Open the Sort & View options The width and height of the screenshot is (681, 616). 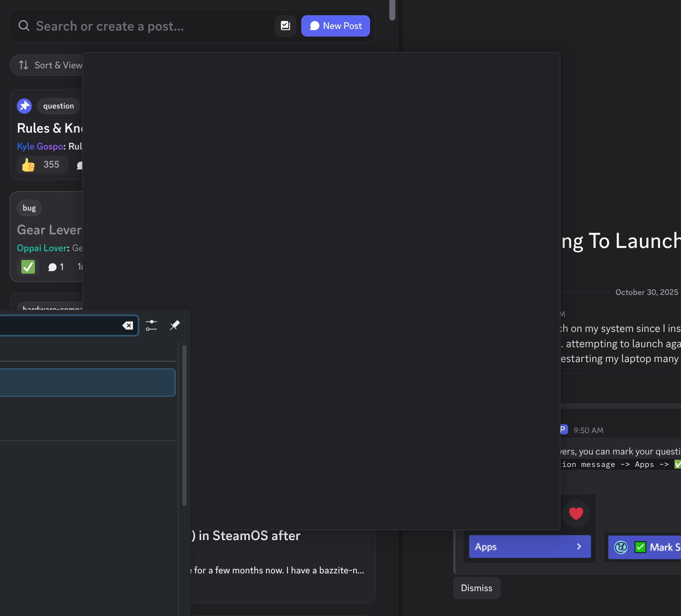[x=46, y=65]
